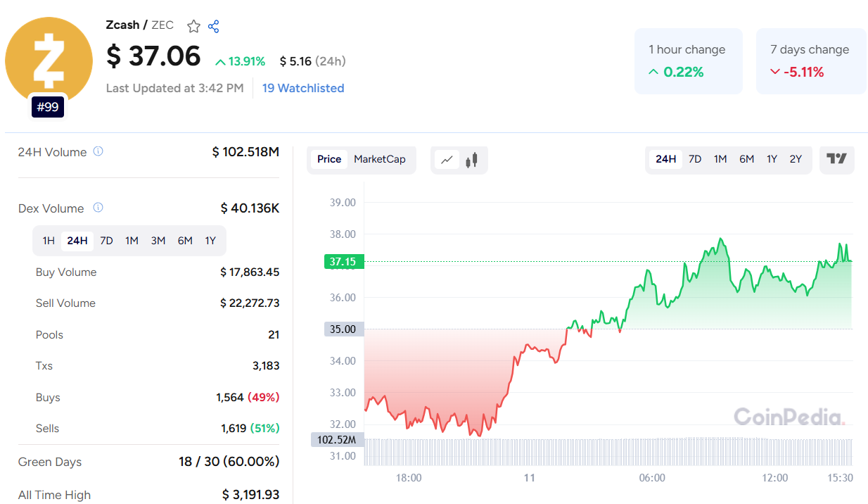868x504 pixels.
Task: Open the 19 Watchlisted link
Action: coord(303,88)
